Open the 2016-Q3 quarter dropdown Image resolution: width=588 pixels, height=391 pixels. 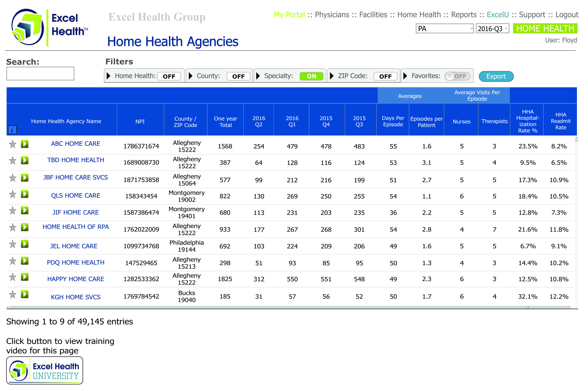point(492,29)
